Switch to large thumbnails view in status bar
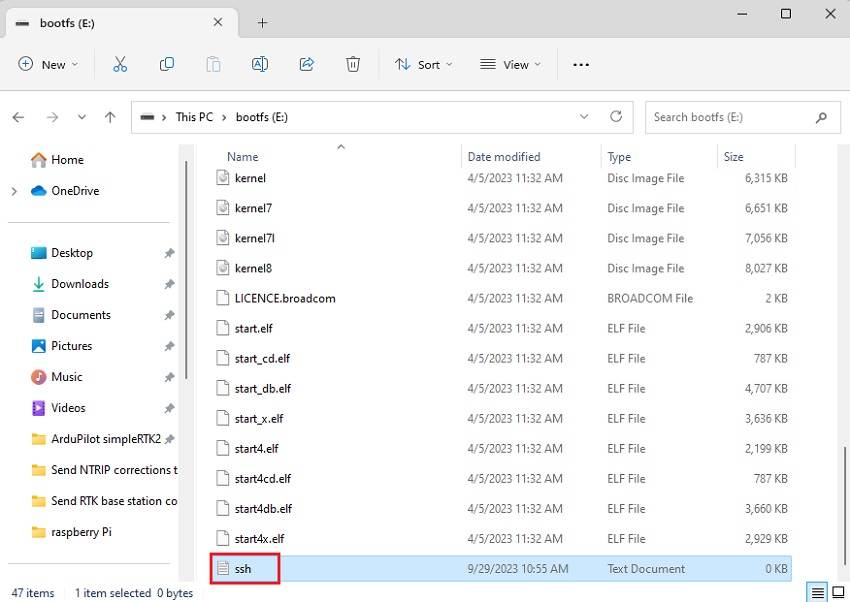850x602 pixels. point(836,593)
